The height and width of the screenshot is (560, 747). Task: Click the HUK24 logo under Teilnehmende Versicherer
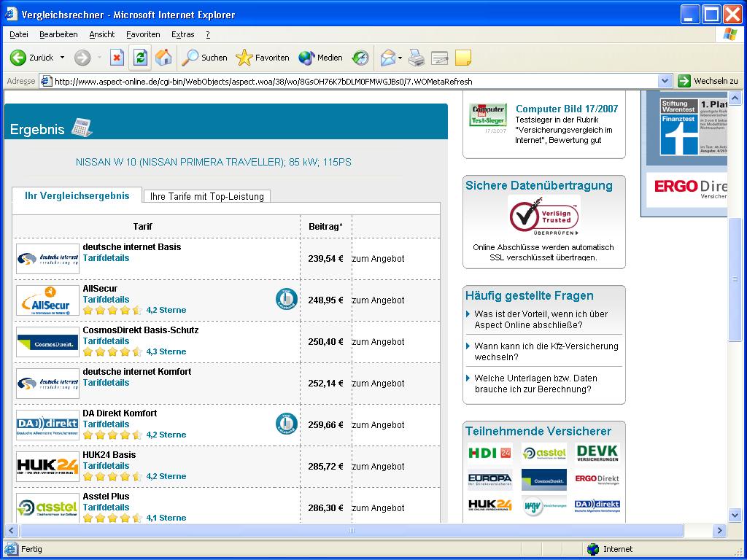point(489,505)
